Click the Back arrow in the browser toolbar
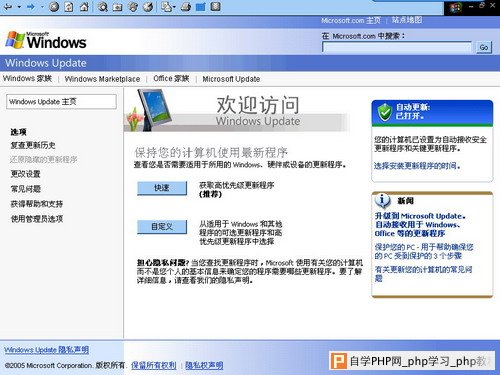 [x=8, y=6]
